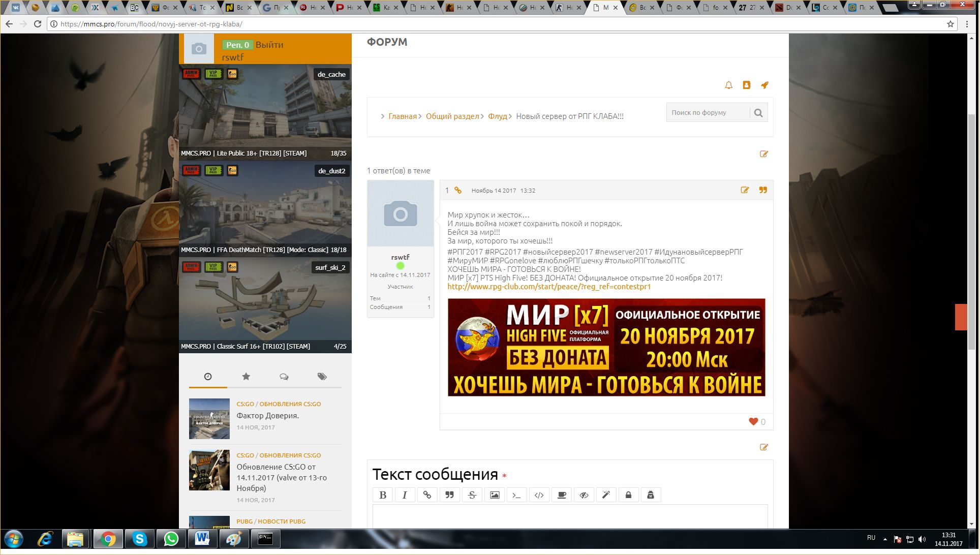
Task: Click the notifications bell icon
Action: pyautogui.click(x=728, y=85)
